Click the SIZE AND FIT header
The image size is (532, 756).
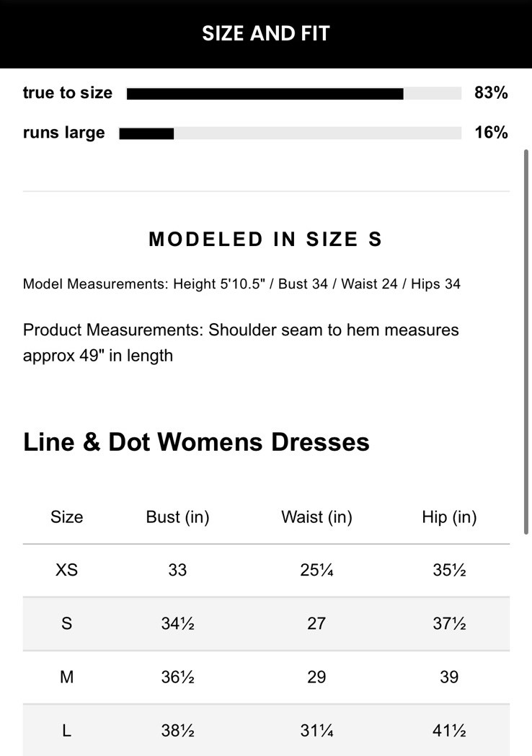click(265, 34)
